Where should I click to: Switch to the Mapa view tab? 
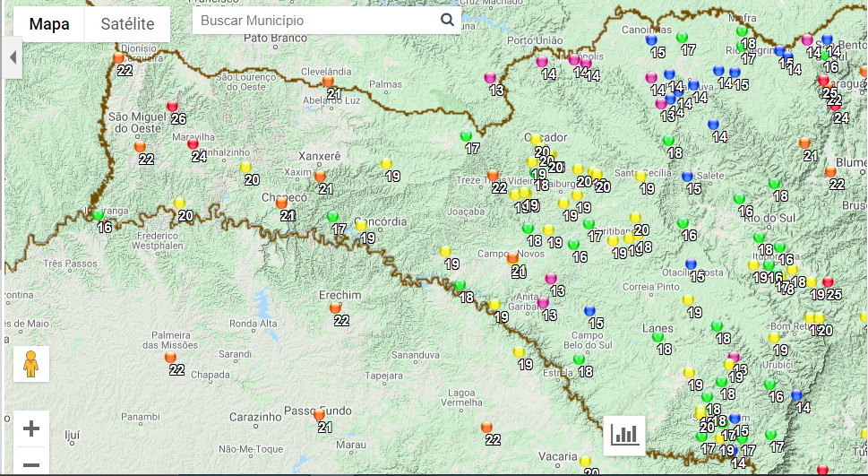49,24
